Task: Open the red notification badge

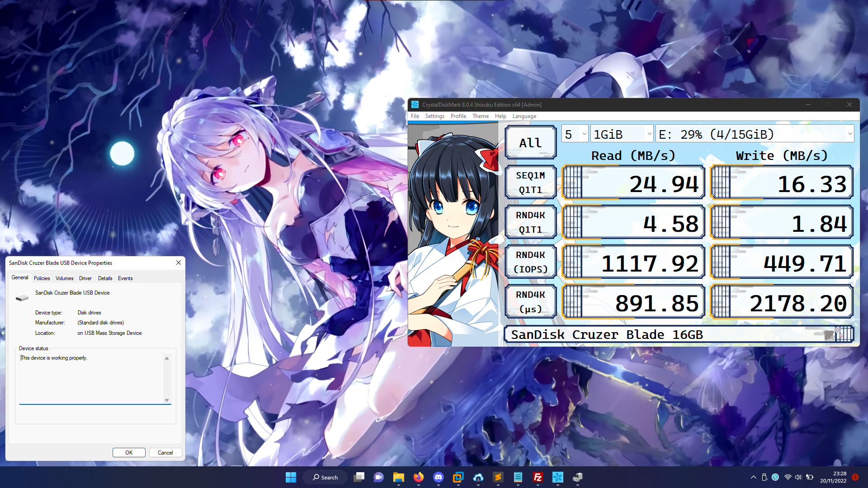Action: click(x=855, y=477)
